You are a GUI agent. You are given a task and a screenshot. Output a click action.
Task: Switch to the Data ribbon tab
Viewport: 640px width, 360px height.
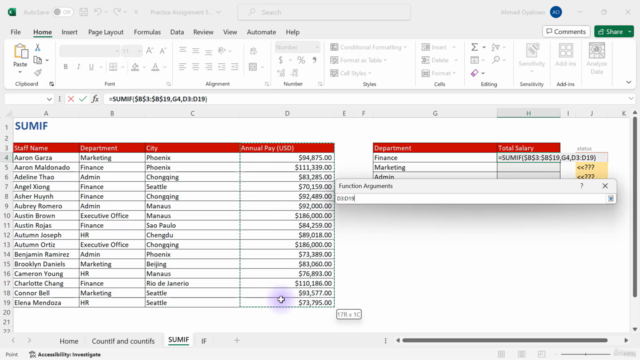(177, 32)
